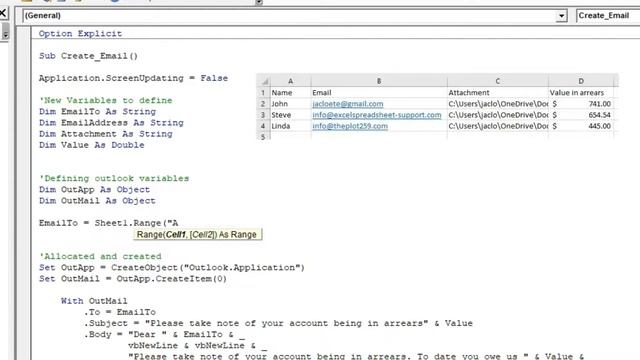Click the vbNewLine & vbNewLine & _ line
The width and height of the screenshot is (640, 360).
tap(197, 346)
